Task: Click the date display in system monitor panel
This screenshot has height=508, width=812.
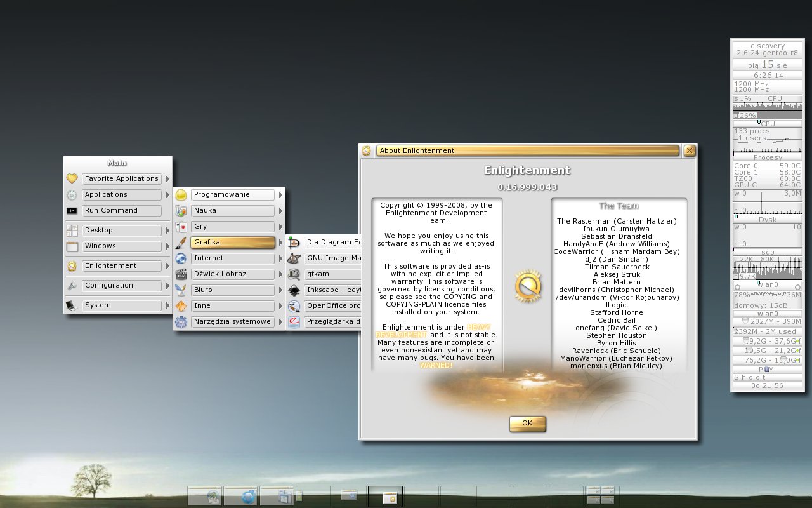Action: tap(767, 65)
